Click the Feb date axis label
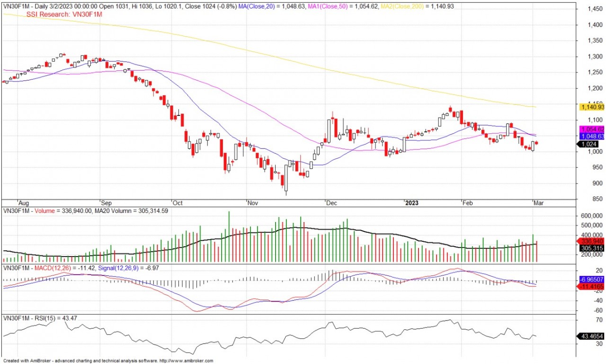606x364 pixels. point(468,203)
